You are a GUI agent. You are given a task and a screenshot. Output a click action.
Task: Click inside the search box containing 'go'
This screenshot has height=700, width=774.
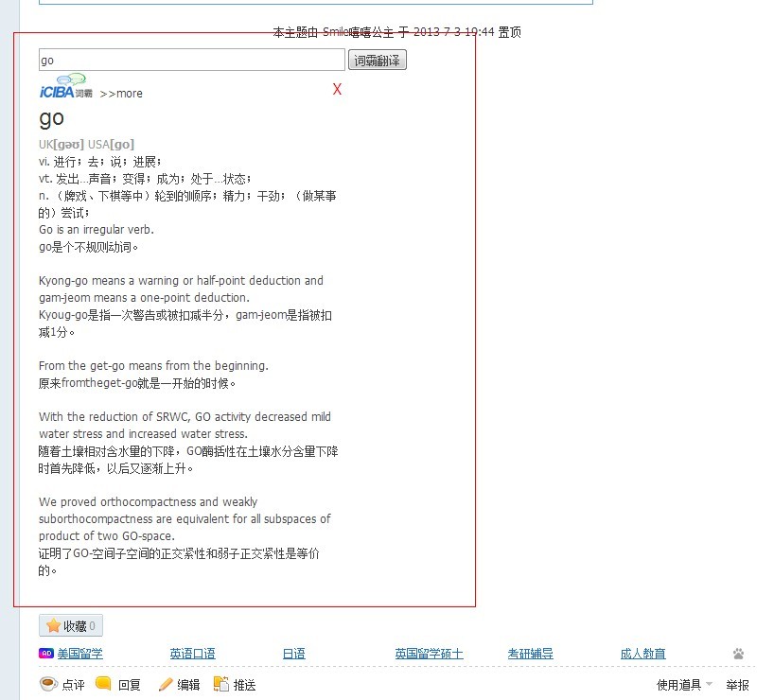click(189, 59)
